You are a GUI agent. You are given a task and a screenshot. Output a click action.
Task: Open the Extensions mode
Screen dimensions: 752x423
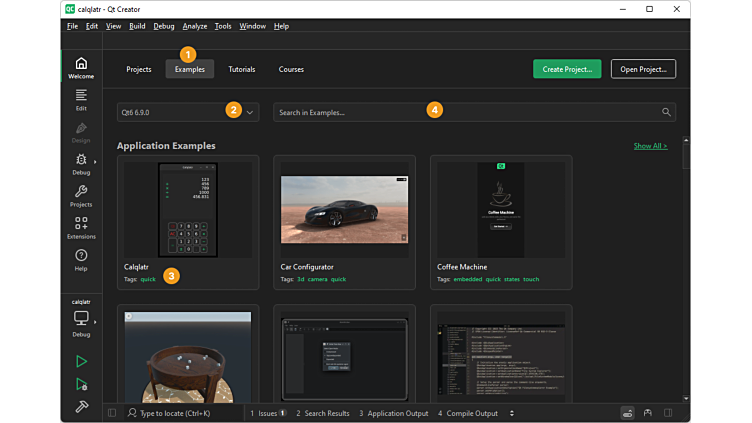81,228
